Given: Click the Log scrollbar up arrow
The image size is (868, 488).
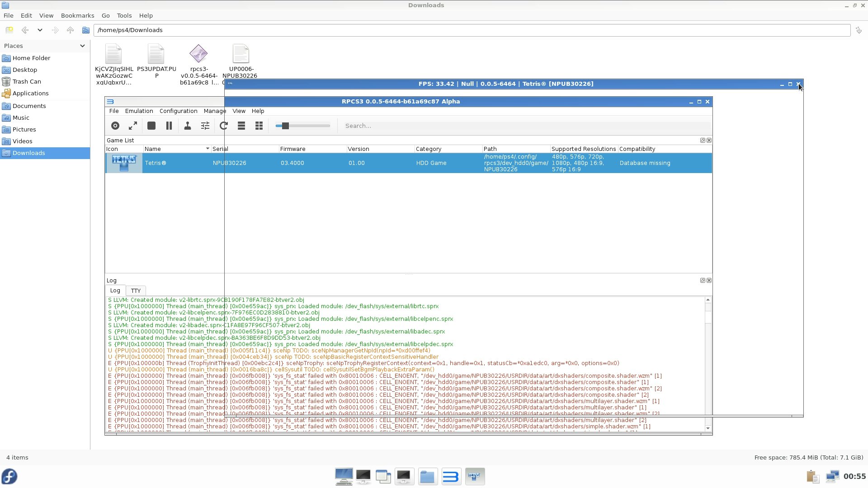Looking at the screenshot, I should (x=708, y=300).
